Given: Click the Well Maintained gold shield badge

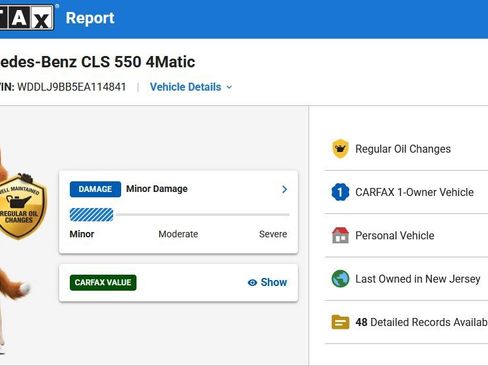Looking at the screenshot, I should pyautogui.click(x=22, y=206).
